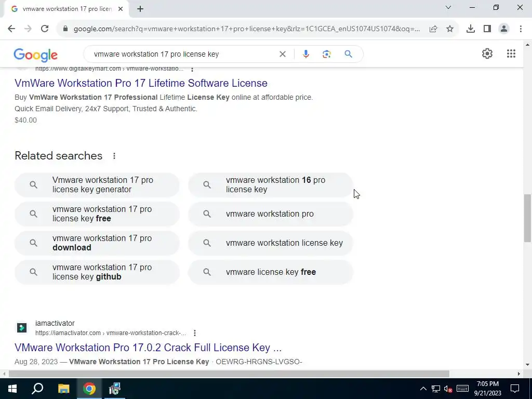View site information lock icon
Screen dimensions: 532x399
[65, 29]
